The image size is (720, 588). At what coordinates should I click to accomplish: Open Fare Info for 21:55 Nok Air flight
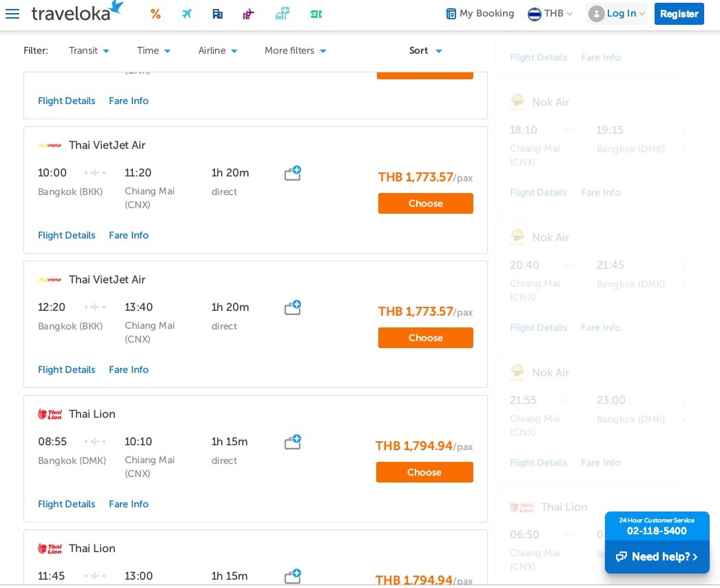pos(601,463)
